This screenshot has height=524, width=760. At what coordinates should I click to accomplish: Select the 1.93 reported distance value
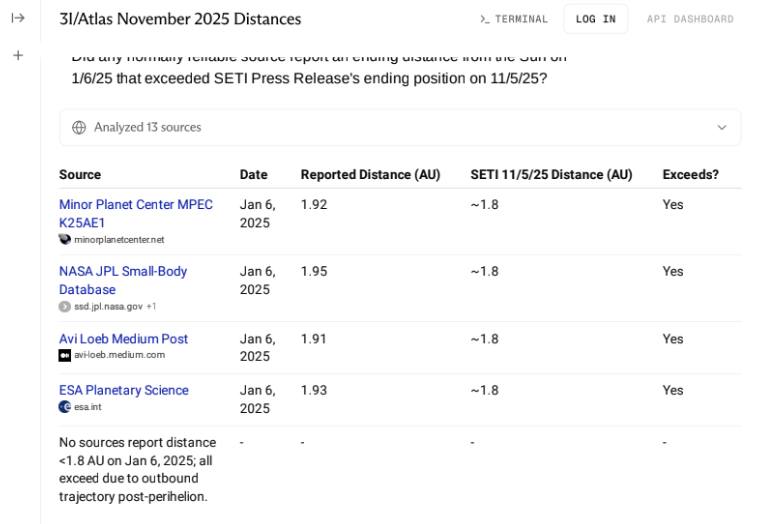[314, 390]
